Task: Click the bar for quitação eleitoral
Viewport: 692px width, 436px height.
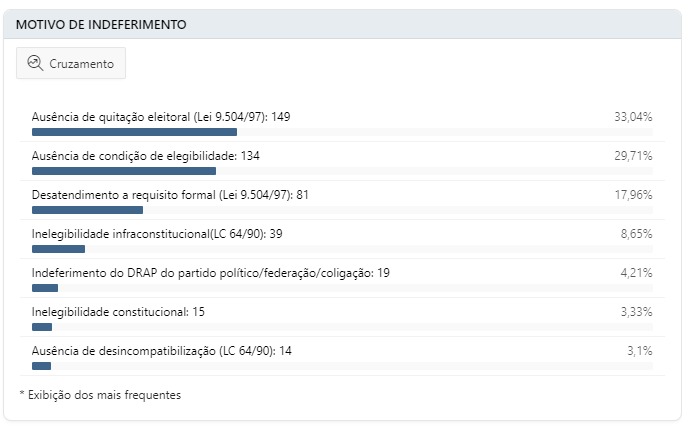Action: click(134, 132)
